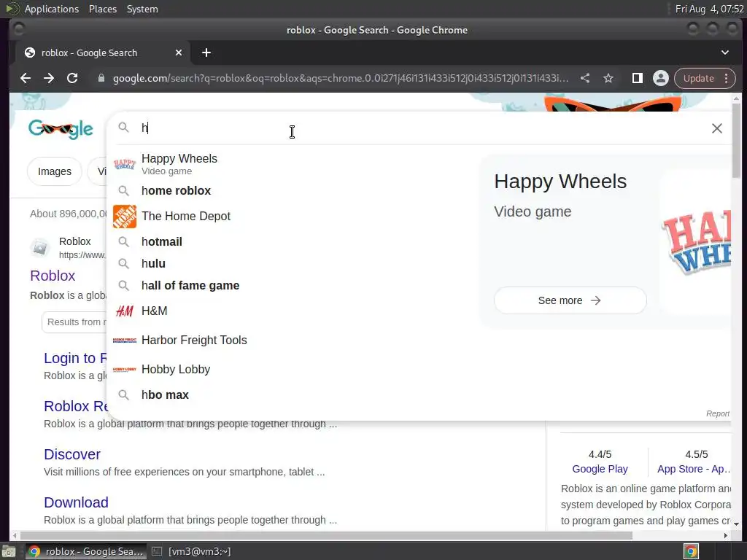Screen dimensions: 747x560
Task: Open the Chrome three-dot menu
Action: (x=726, y=78)
